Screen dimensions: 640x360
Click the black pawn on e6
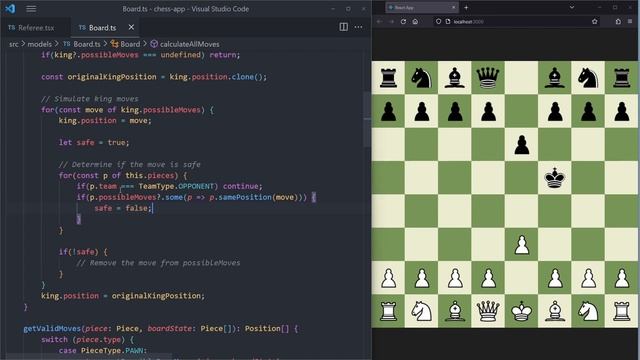pyautogui.click(x=521, y=145)
